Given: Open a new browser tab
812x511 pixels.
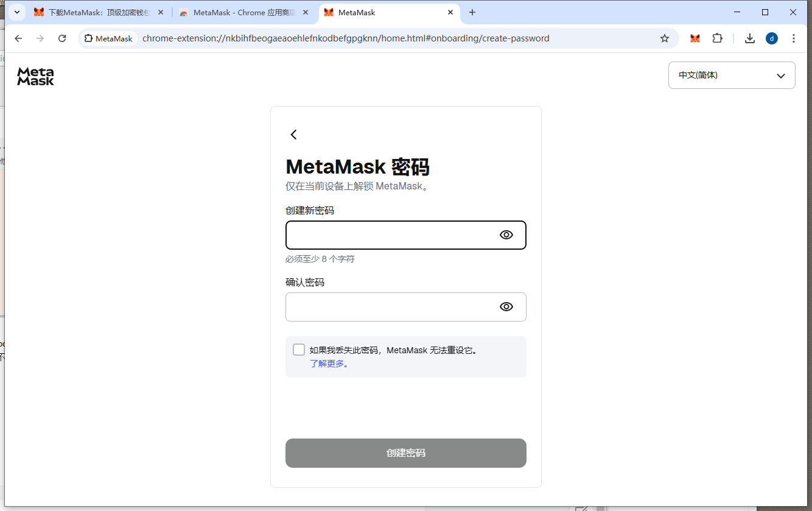Looking at the screenshot, I should [472, 12].
